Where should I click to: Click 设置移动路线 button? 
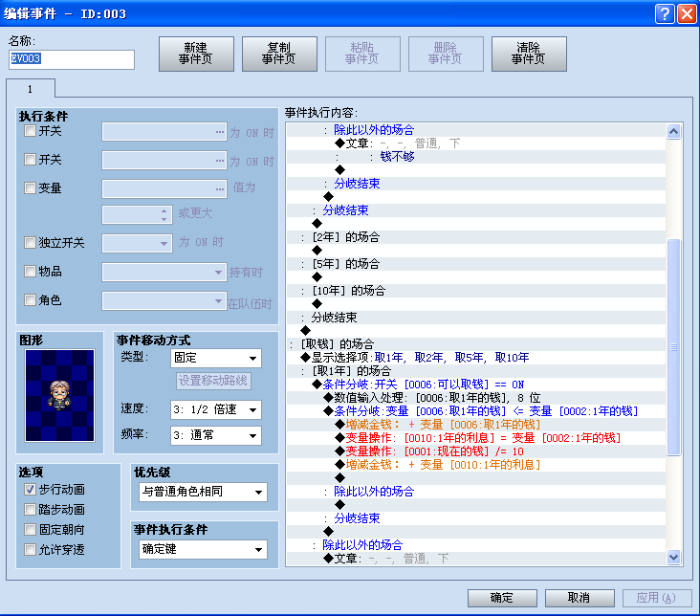(x=213, y=381)
